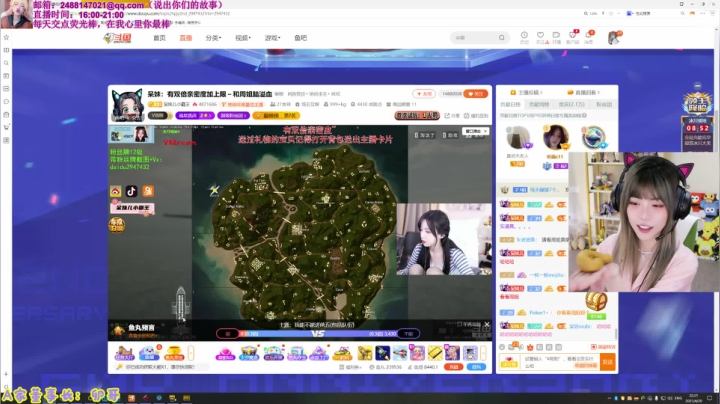Viewport: 720px width, 404px height.
Task: Open the yellow 巅峰榜 ranking pill
Action: [276, 115]
